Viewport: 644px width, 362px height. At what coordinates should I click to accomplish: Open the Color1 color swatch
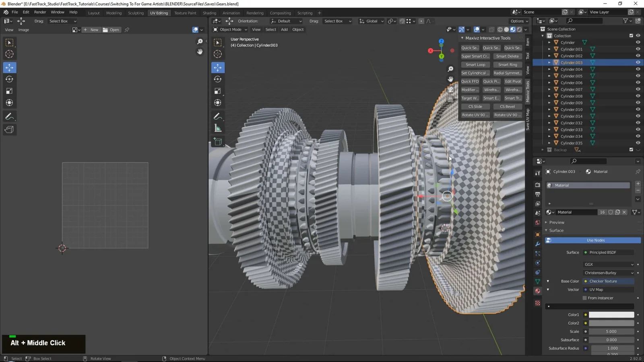pyautogui.click(x=611, y=315)
